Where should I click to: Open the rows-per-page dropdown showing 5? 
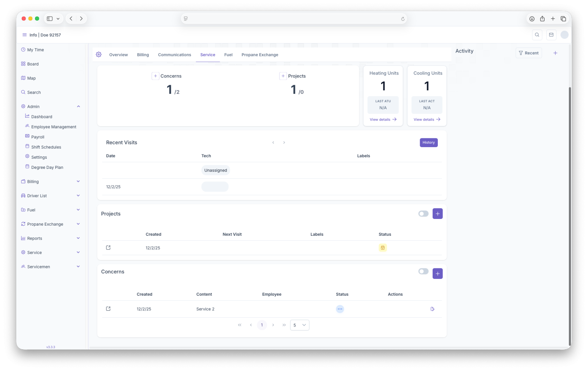(300, 325)
